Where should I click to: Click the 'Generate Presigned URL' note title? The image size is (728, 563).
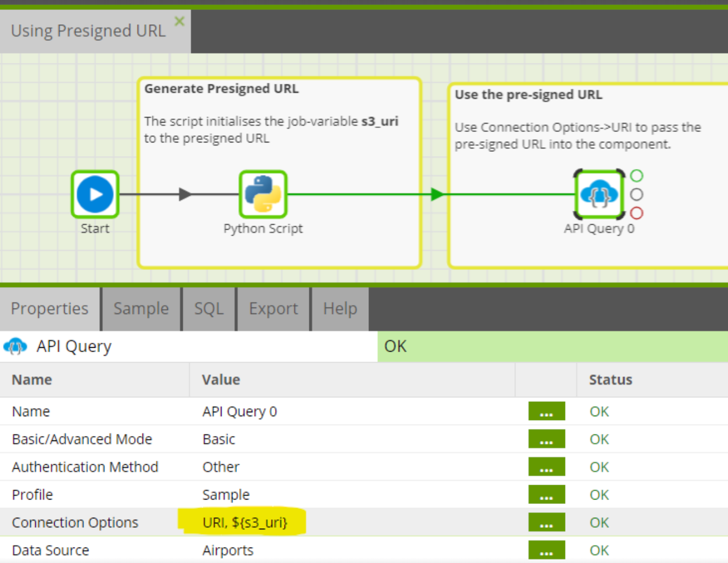(x=221, y=89)
